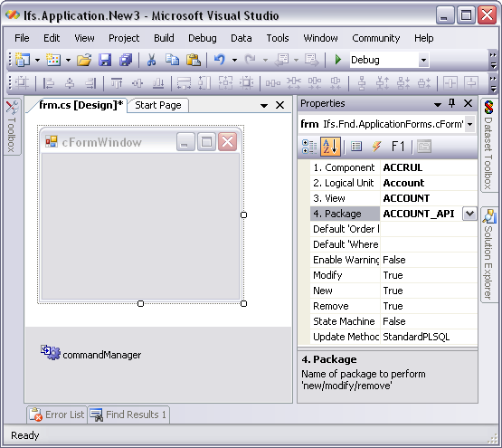Click the Save All icon
502x448 pixels.
click(x=126, y=60)
